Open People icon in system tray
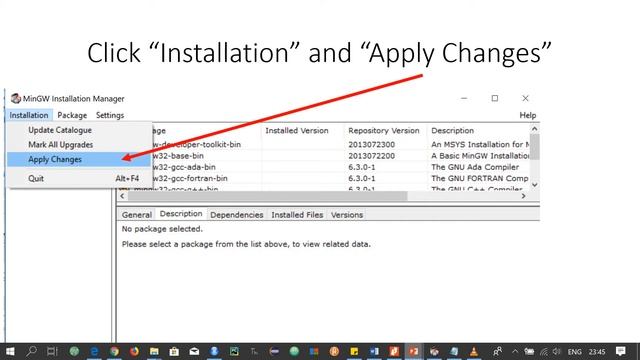This screenshot has width=640, height=360. coord(497,351)
